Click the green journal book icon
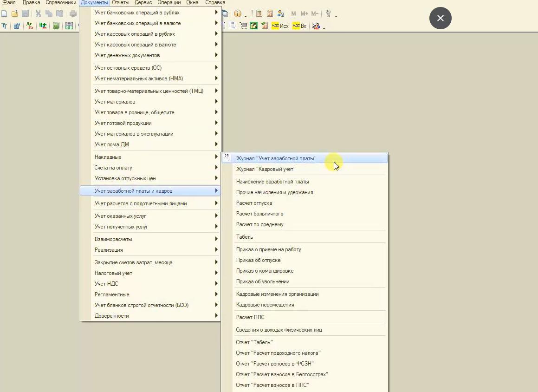 [56, 26]
